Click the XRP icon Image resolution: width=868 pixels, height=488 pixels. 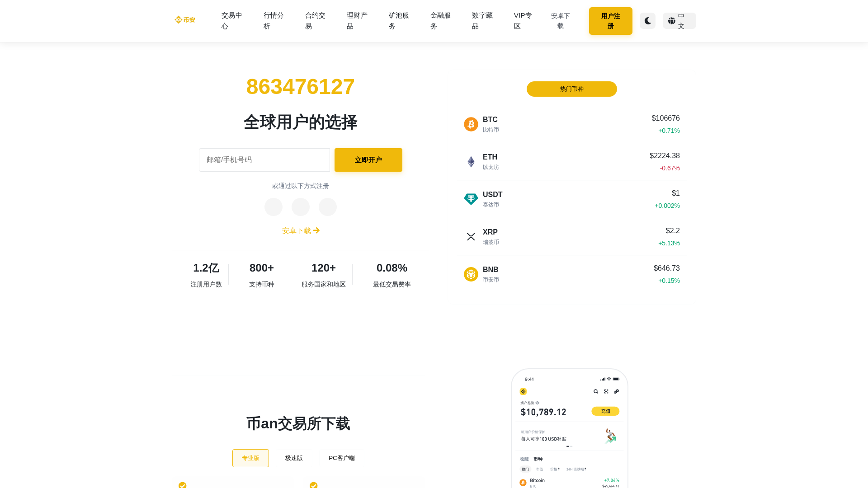(471, 237)
